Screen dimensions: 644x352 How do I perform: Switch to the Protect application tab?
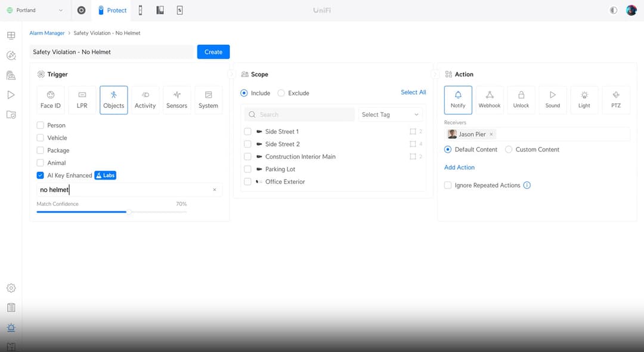(x=112, y=10)
